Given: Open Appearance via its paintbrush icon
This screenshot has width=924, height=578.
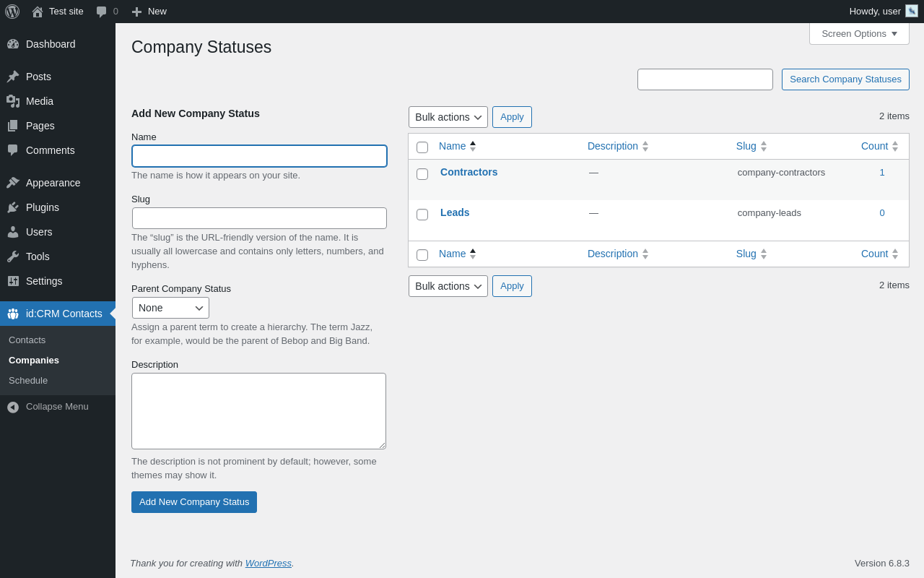Looking at the screenshot, I should (13, 183).
